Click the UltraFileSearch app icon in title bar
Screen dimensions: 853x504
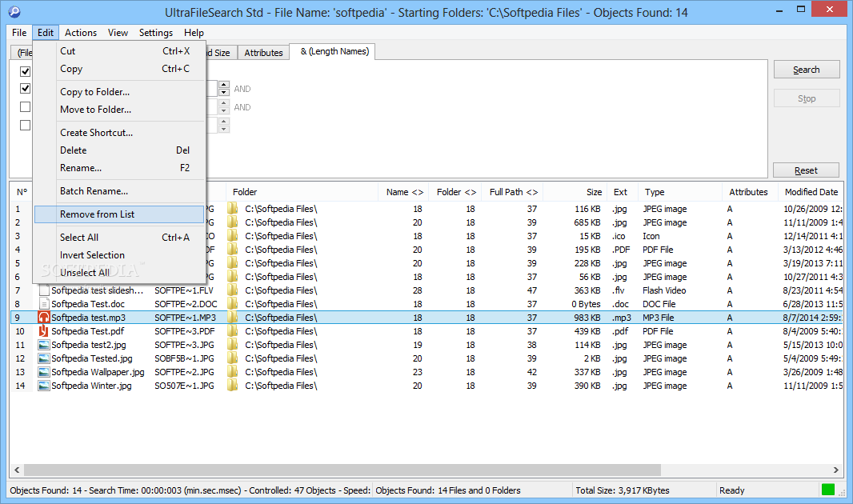(14, 11)
